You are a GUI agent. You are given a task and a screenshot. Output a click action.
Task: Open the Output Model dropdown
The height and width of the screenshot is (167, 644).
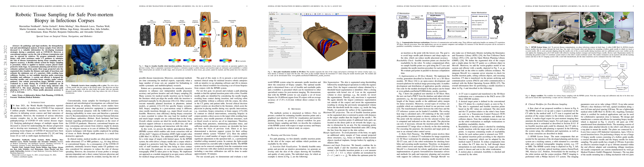pyautogui.click(x=291, y=27)
